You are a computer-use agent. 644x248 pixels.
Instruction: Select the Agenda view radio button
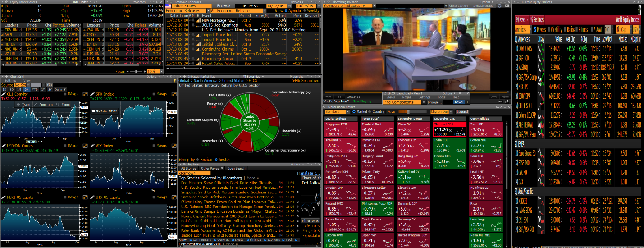pyautogui.click(x=286, y=11)
